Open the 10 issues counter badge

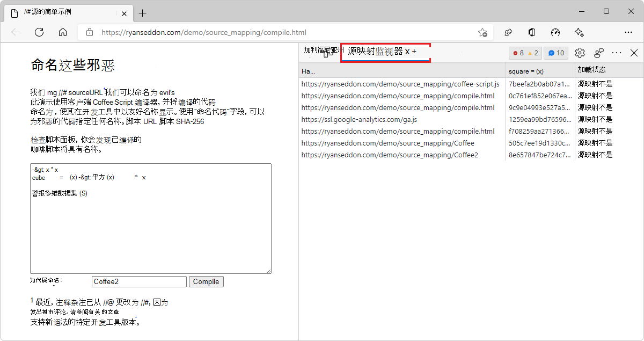point(556,53)
